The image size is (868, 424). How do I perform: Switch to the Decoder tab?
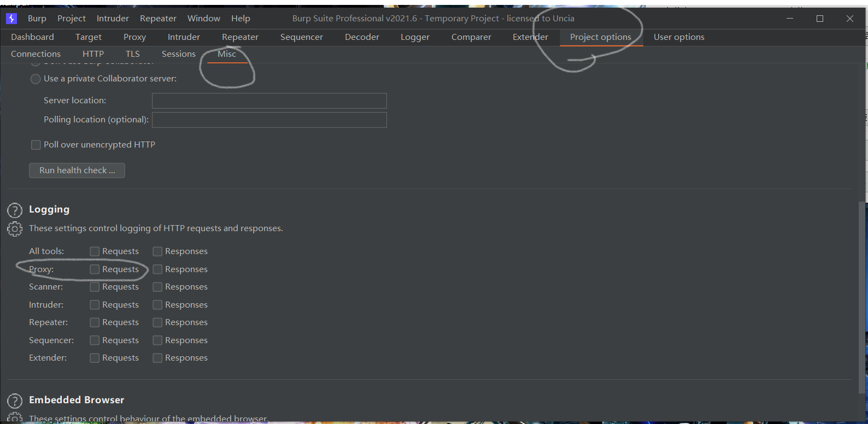point(362,37)
